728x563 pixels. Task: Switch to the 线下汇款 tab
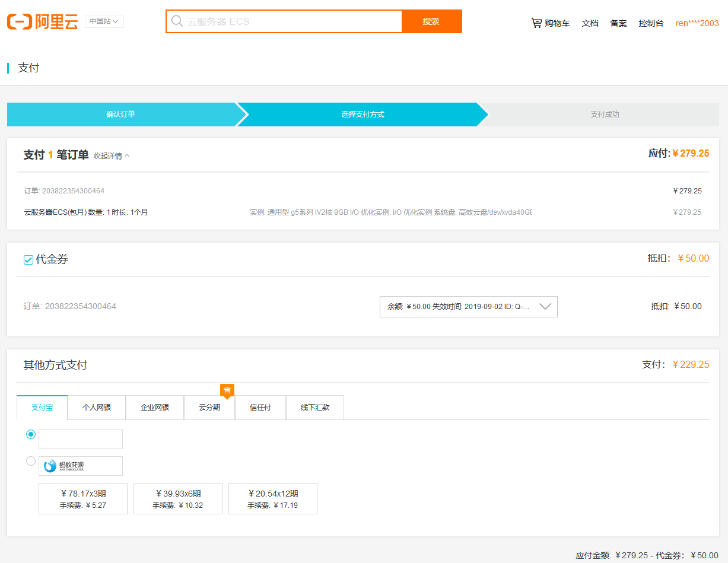tap(315, 408)
